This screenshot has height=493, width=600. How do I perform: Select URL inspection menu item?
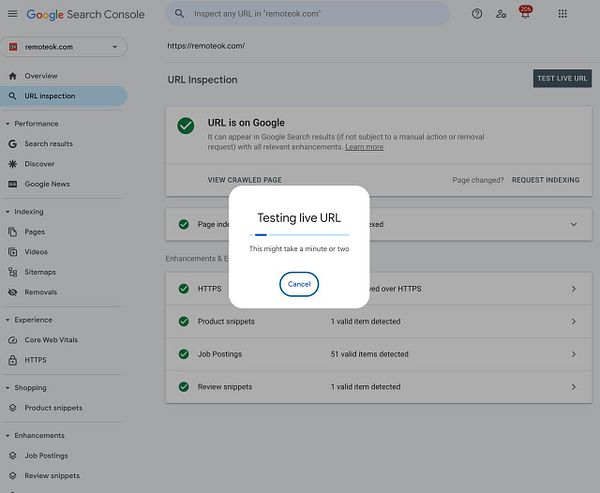(x=64, y=96)
